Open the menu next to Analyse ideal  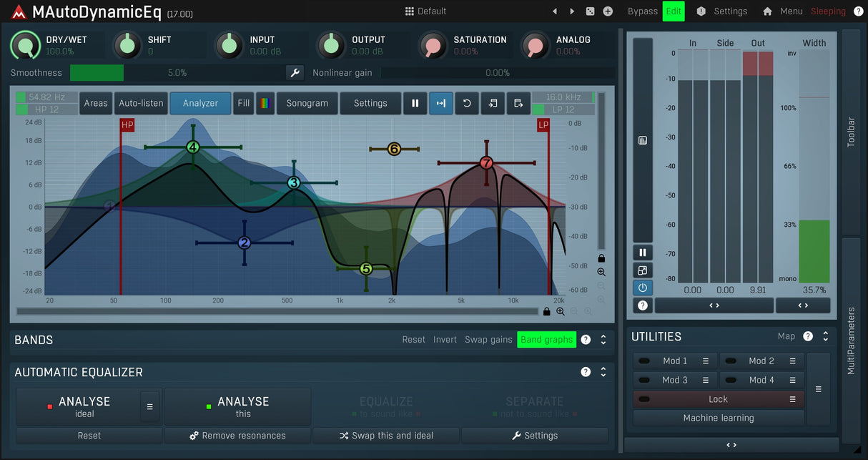149,406
